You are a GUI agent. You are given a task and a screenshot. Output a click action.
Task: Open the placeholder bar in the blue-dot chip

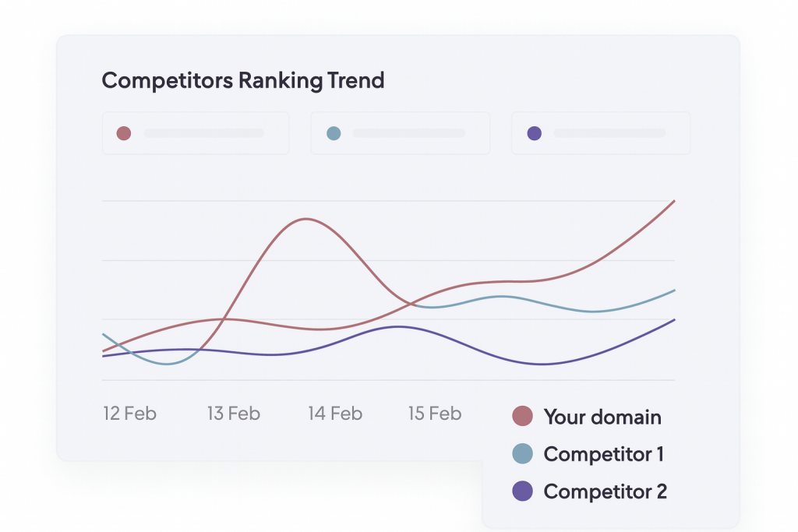[408, 133]
